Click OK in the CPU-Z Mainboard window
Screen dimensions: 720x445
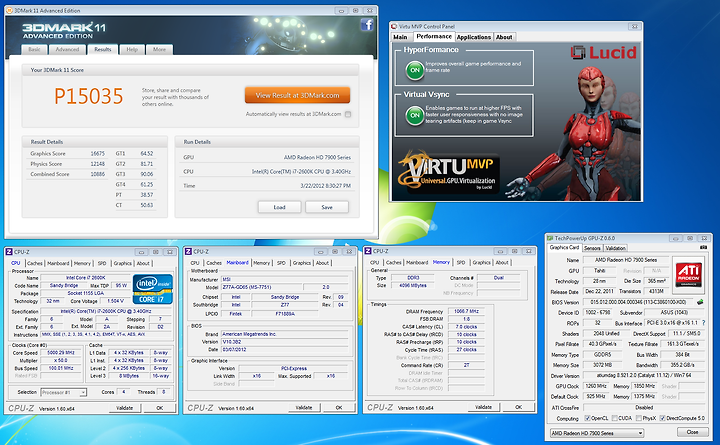tap(339, 407)
